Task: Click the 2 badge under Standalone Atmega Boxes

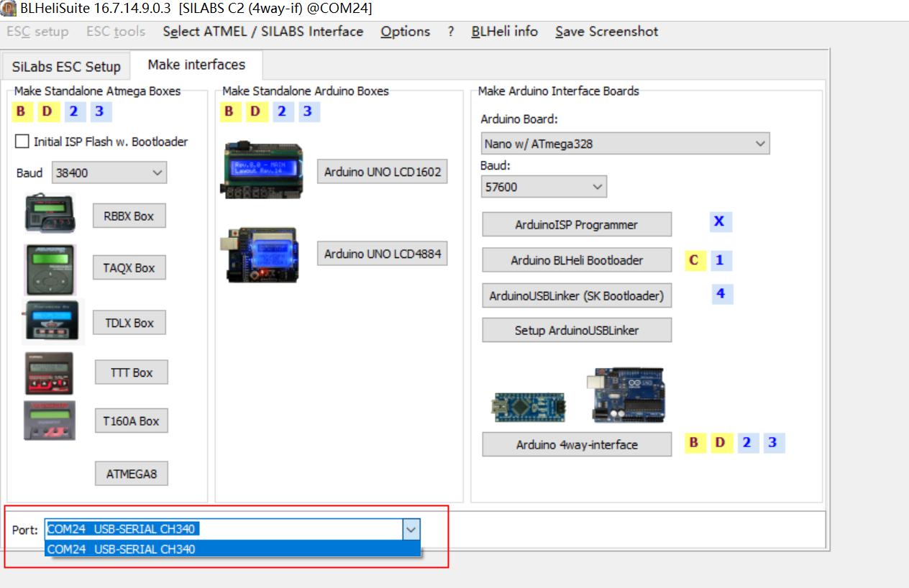Action: [x=74, y=111]
